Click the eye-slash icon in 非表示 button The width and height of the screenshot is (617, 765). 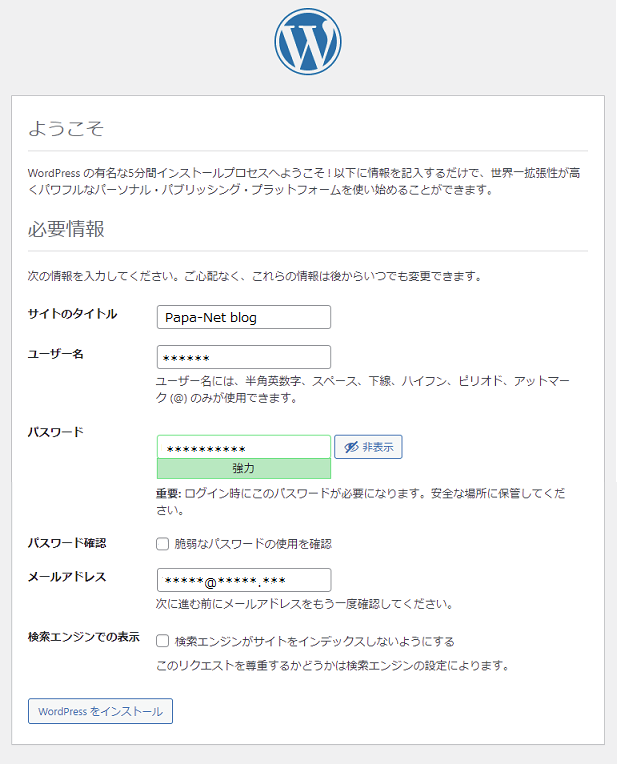[x=351, y=447]
